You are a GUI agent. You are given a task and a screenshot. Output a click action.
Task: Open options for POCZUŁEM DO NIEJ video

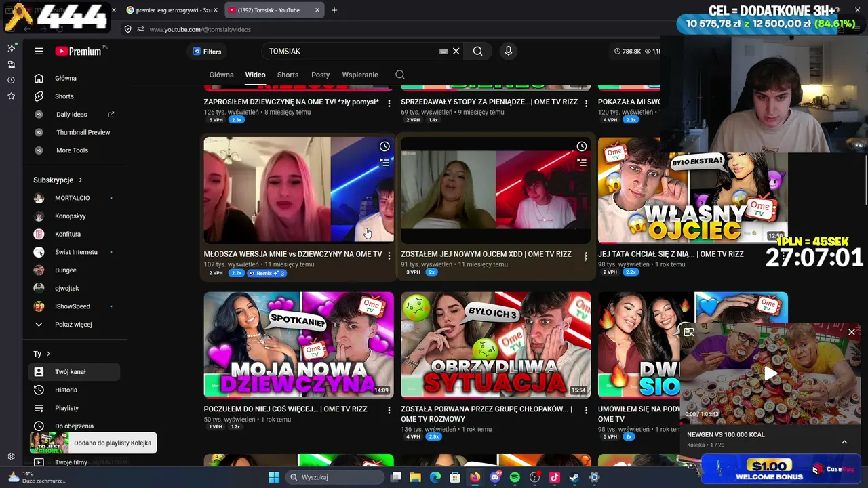point(389,410)
